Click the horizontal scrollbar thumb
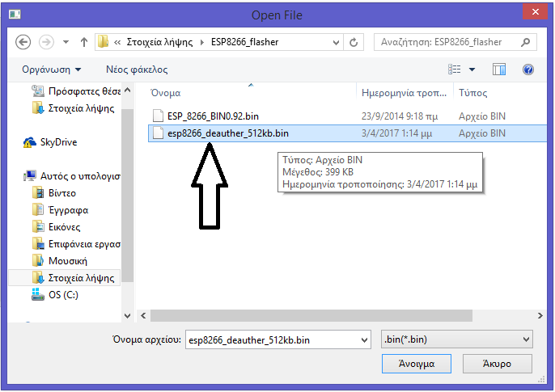The image size is (555, 392). 311,316
